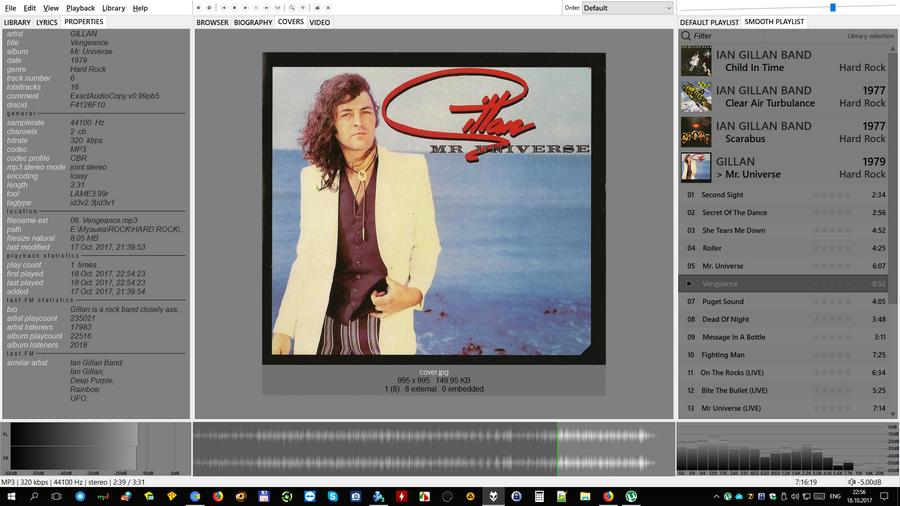This screenshot has height=506, width=900.
Task: Switch to the BROWSER tab
Action: tap(212, 22)
